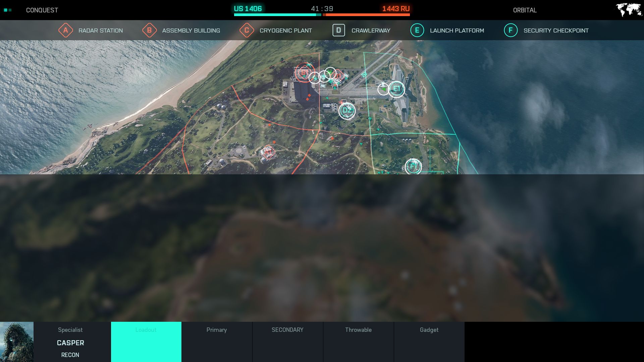Image resolution: width=644 pixels, height=362 pixels.
Task: Click the Cryogenic Plant C sector icon
Action: click(247, 31)
